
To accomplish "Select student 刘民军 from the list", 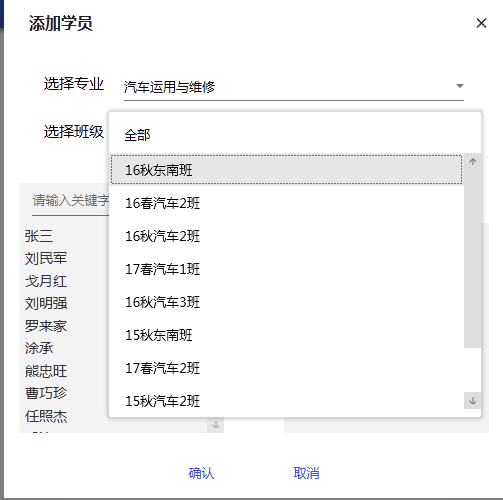I will (46, 258).
